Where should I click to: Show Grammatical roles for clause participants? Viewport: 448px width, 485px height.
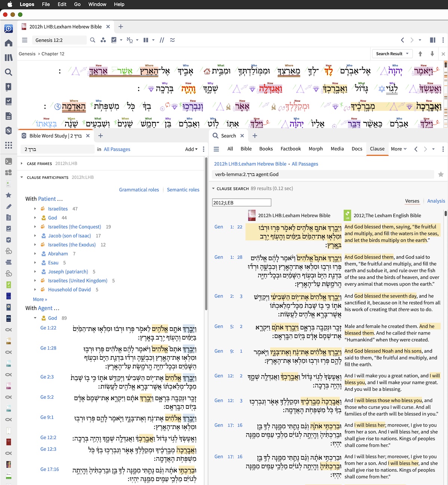(139, 190)
